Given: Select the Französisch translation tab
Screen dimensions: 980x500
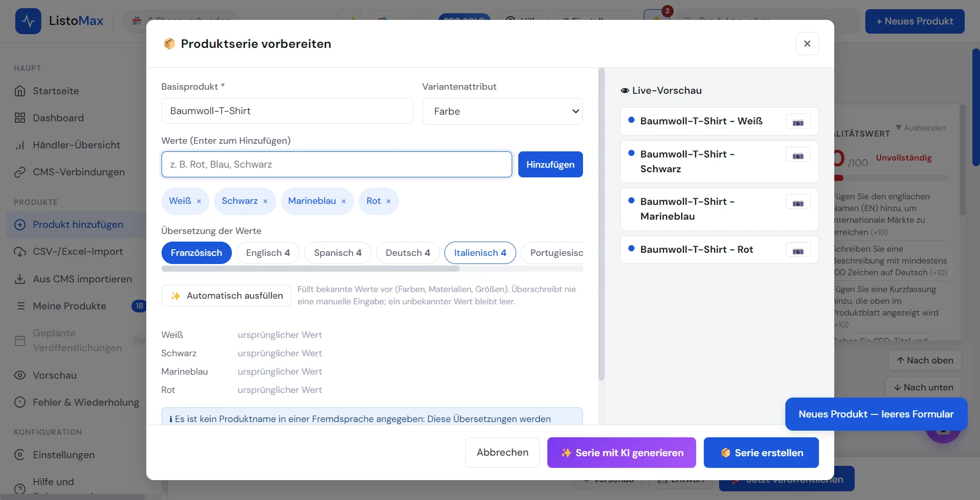Looking at the screenshot, I should click(196, 253).
